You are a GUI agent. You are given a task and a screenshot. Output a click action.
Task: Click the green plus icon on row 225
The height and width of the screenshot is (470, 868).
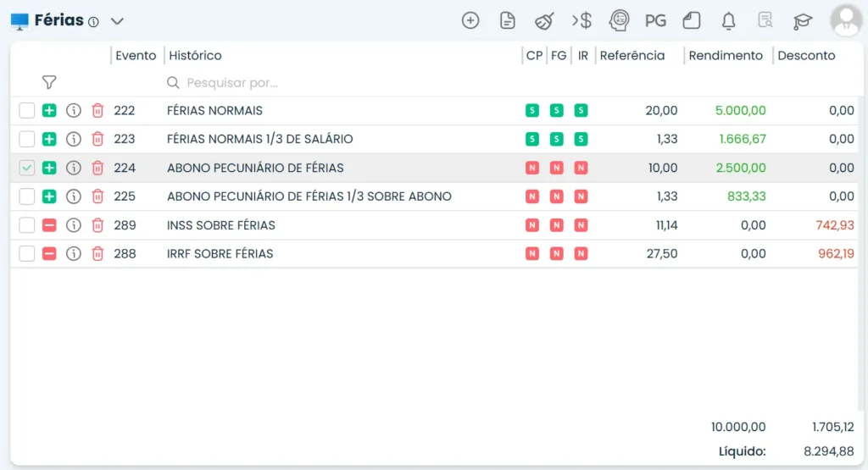coord(49,196)
